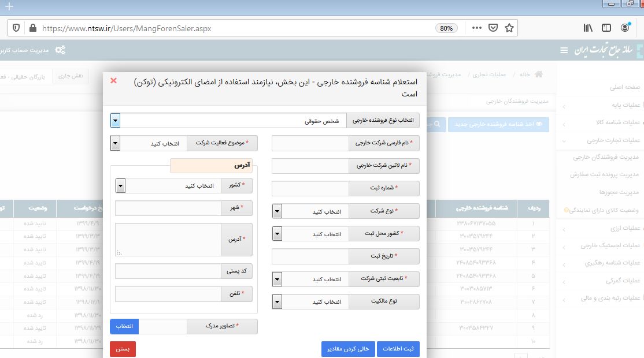Expand عملیات شناسه رهگیری sidebar menu
The width and height of the screenshot is (644, 358).
click(612, 263)
